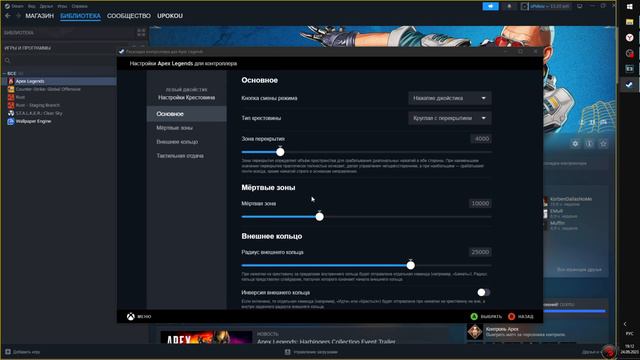Open Steam taskbar icon
The width and height of the screenshot is (640, 360).
629,84
